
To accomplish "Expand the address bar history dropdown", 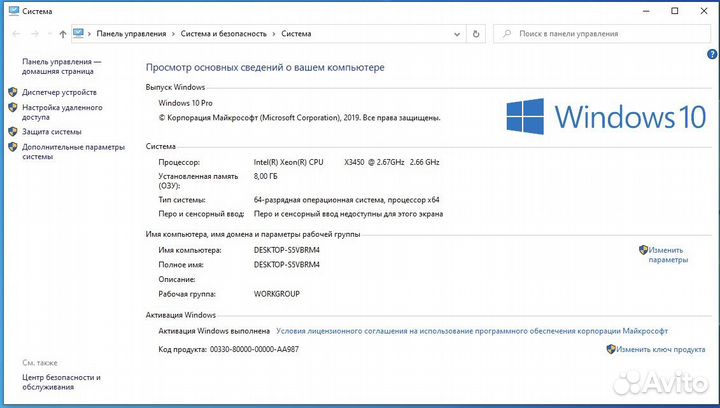I will click(457, 34).
